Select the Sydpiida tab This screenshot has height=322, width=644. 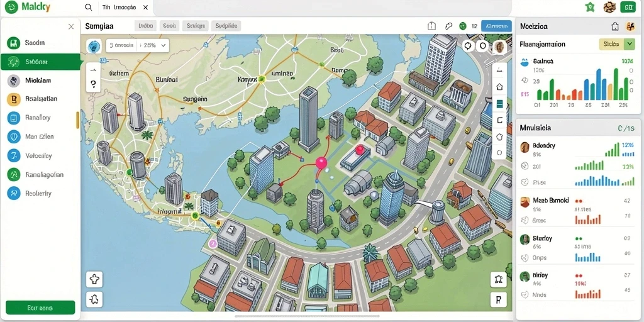pos(226,26)
